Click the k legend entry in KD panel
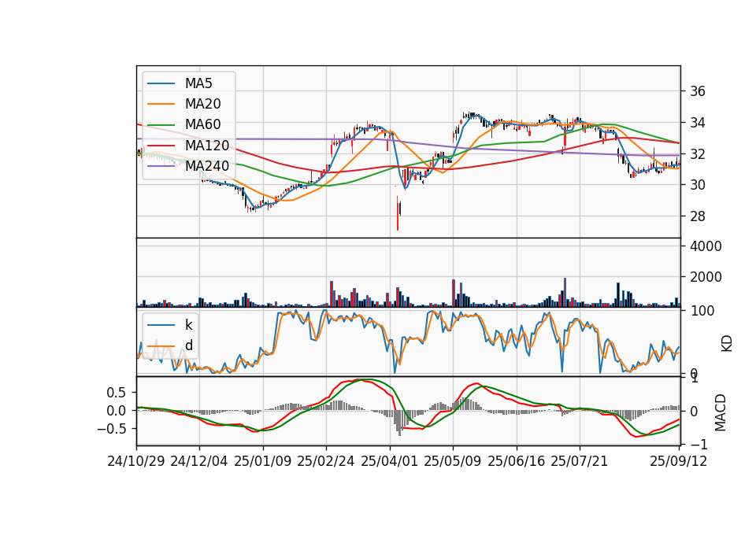This screenshot has height=543, width=756. pos(188,325)
